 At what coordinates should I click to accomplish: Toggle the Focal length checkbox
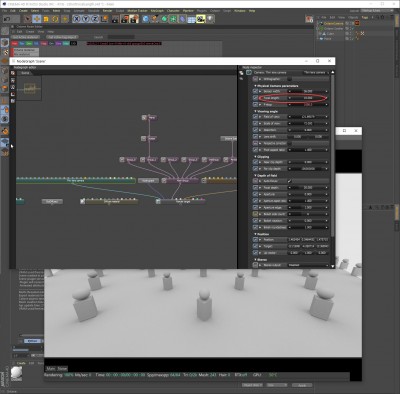coord(255,98)
